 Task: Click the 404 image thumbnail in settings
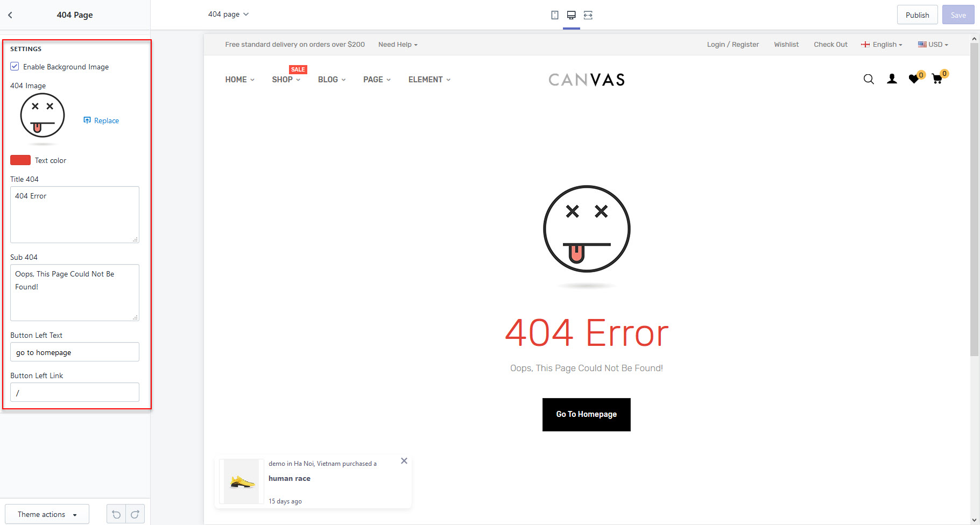[43, 118]
